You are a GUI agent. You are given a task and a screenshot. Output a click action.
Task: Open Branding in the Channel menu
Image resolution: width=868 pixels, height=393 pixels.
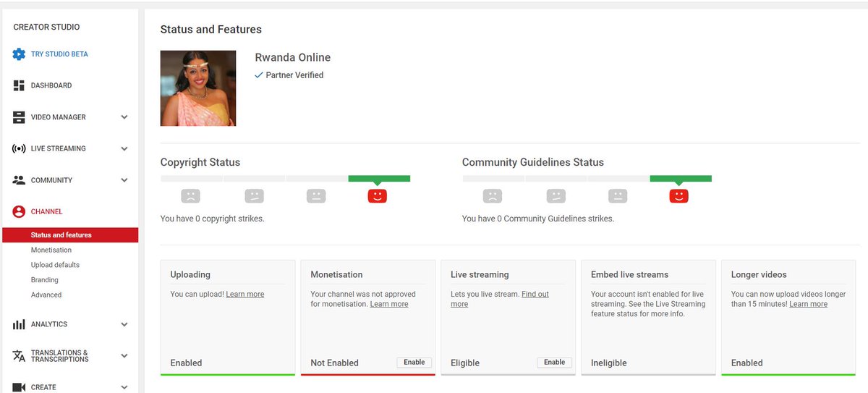coord(45,280)
